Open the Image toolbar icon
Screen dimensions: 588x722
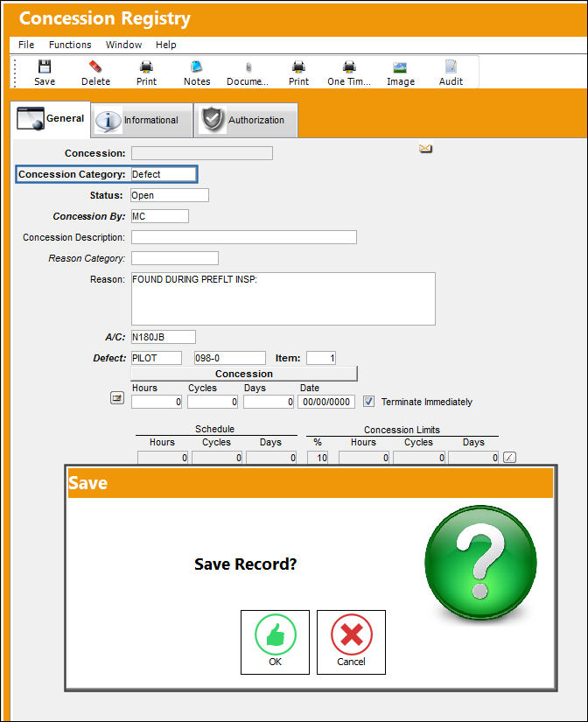pos(400,67)
